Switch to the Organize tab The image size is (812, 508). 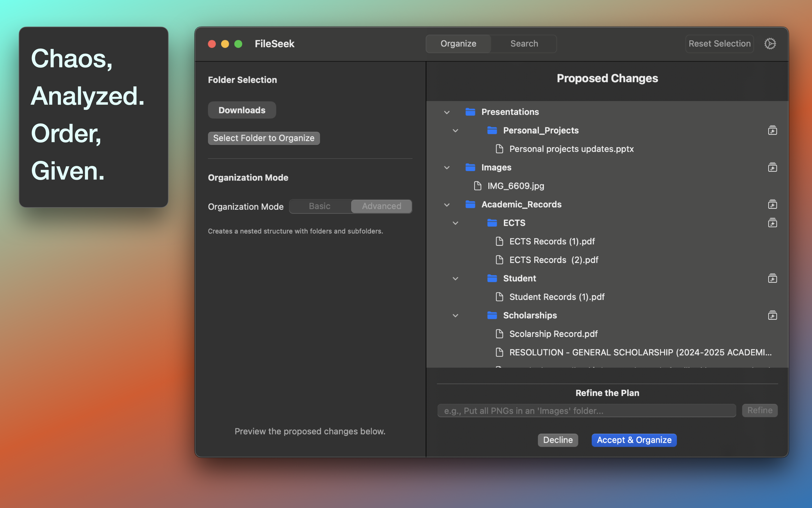[458, 44]
